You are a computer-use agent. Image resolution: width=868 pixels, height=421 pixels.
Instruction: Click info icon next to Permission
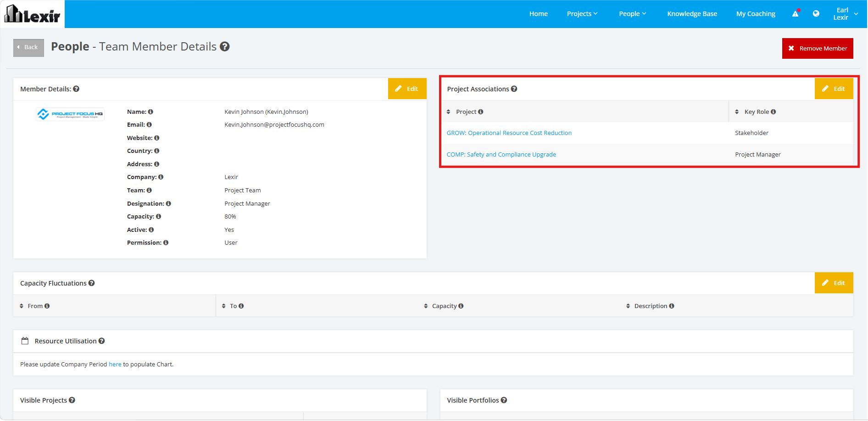[x=166, y=243]
